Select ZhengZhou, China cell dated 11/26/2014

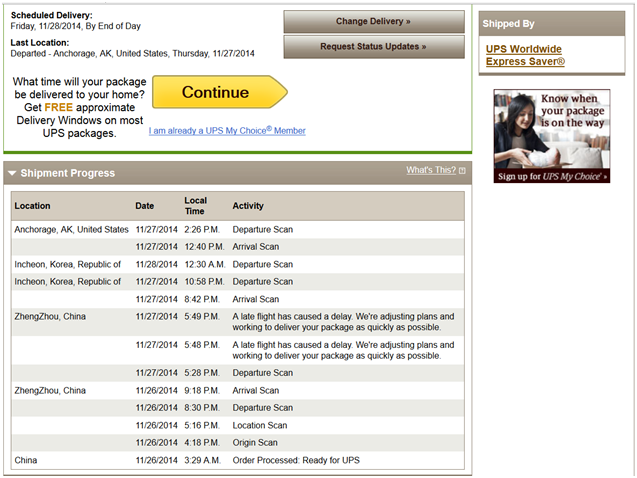tap(50, 391)
